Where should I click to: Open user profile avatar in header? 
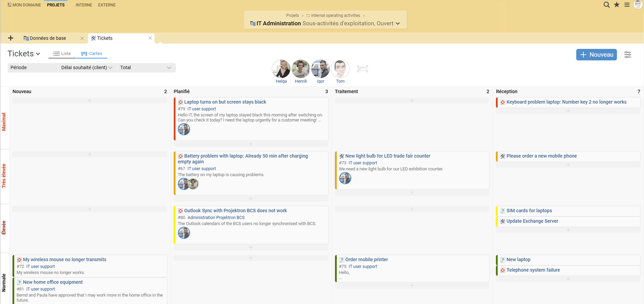pos(638,5)
